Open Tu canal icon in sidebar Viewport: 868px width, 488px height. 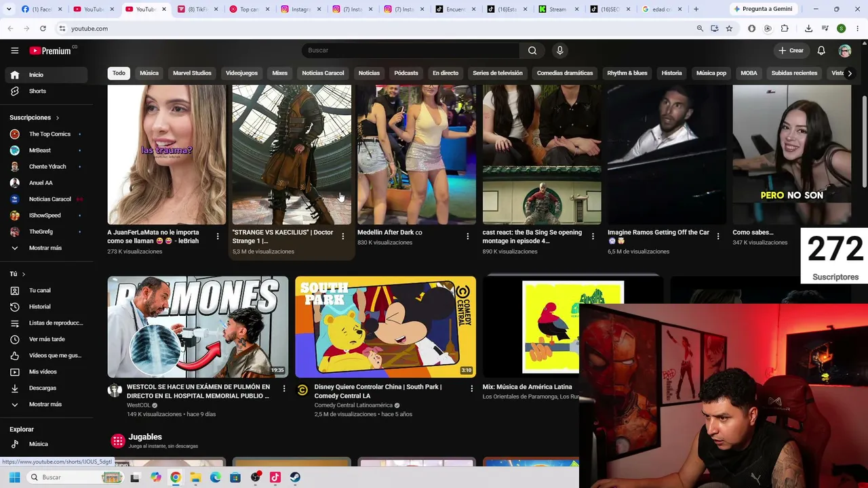pyautogui.click(x=14, y=291)
